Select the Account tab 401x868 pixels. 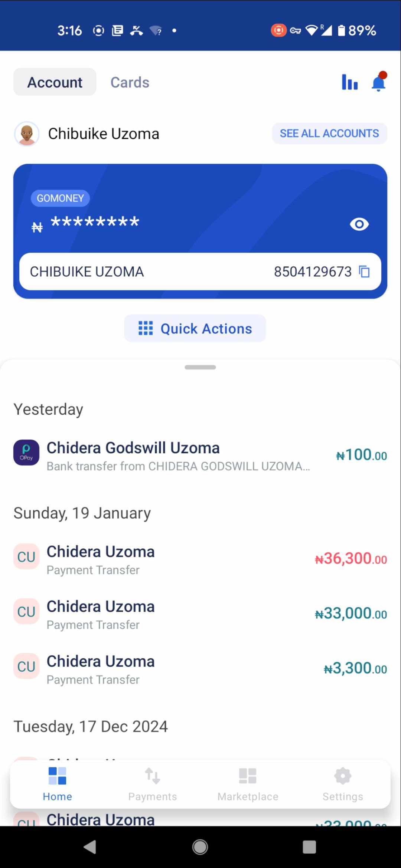point(55,82)
